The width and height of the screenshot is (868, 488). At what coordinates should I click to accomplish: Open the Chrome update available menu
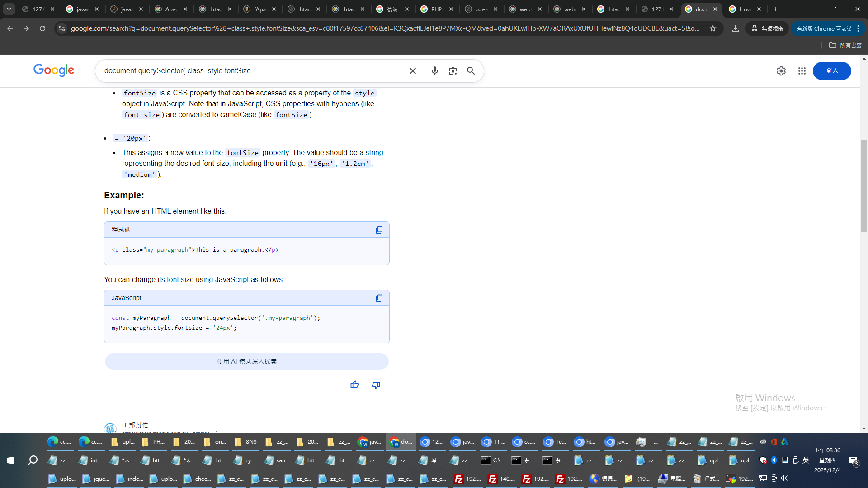point(827,28)
